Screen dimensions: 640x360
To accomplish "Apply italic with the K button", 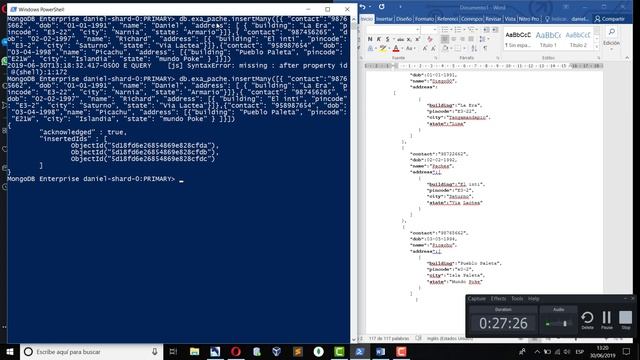I will point(379,39).
